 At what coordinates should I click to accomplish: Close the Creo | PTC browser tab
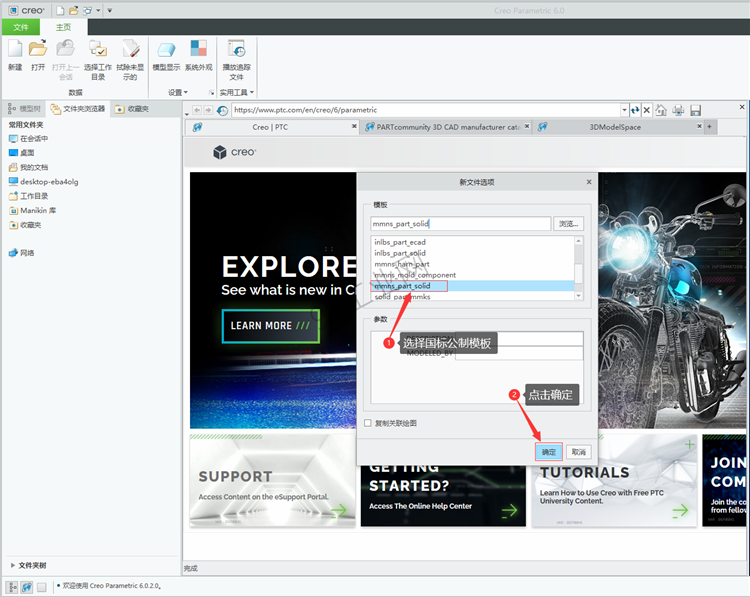[354, 126]
